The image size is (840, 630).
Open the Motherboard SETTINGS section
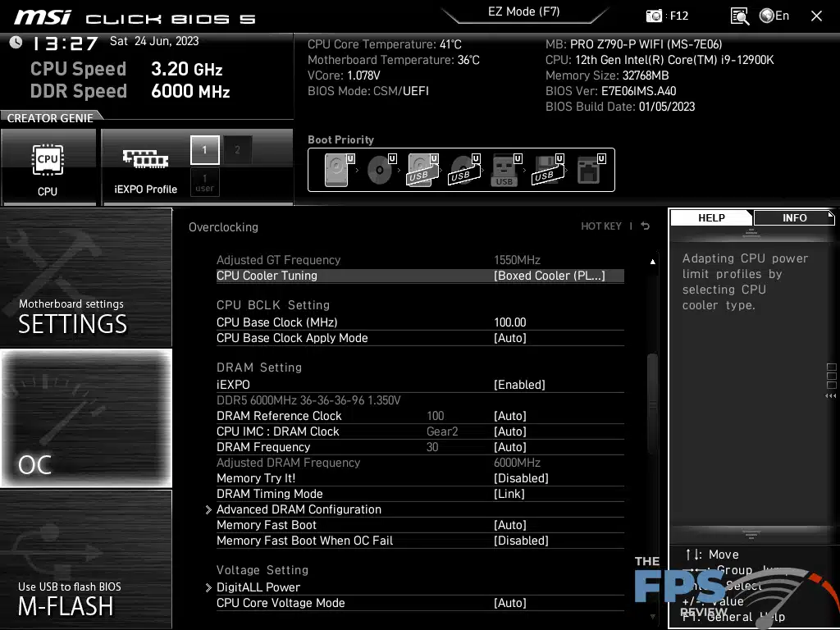point(85,277)
